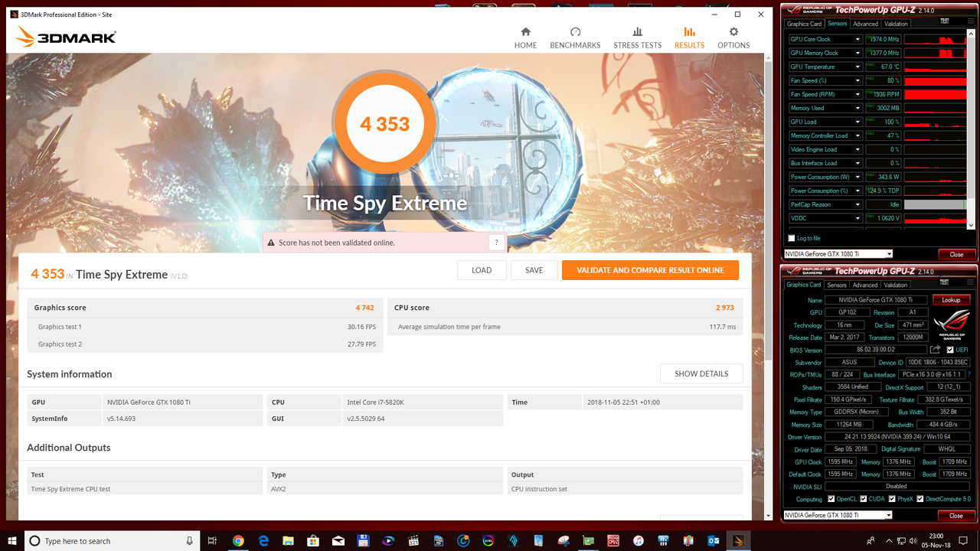Viewport: 980px width, 551px height.
Task: Click the PerfCap Reason indicator bar
Action: click(x=935, y=204)
